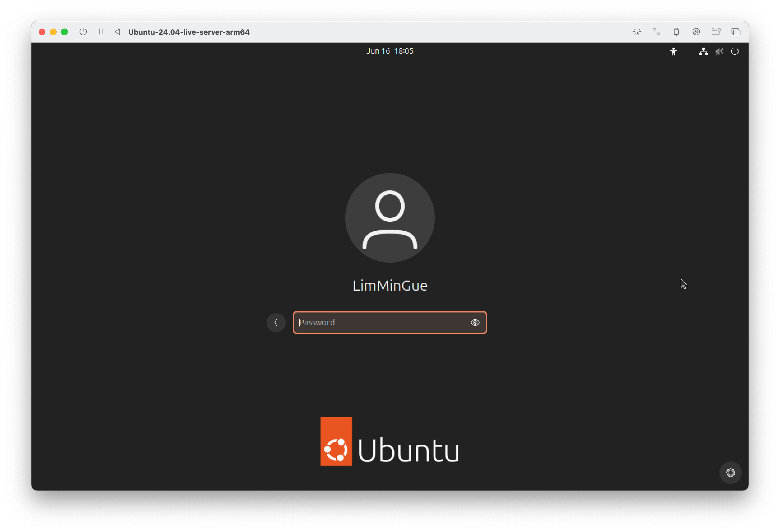The width and height of the screenshot is (780, 532).
Task: Click the wired network status icon
Action: click(703, 51)
